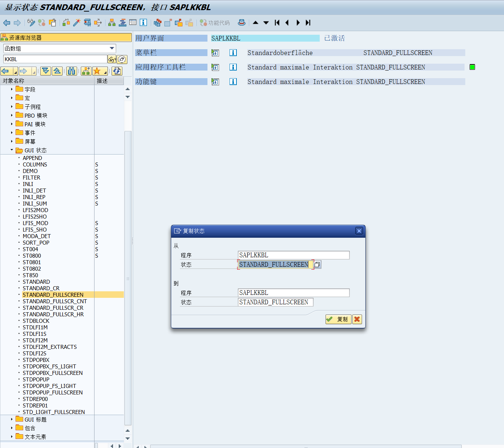Select the SORT_POP tree entry
Screen dimensions: 504x448
pyautogui.click(x=36, y=243)
